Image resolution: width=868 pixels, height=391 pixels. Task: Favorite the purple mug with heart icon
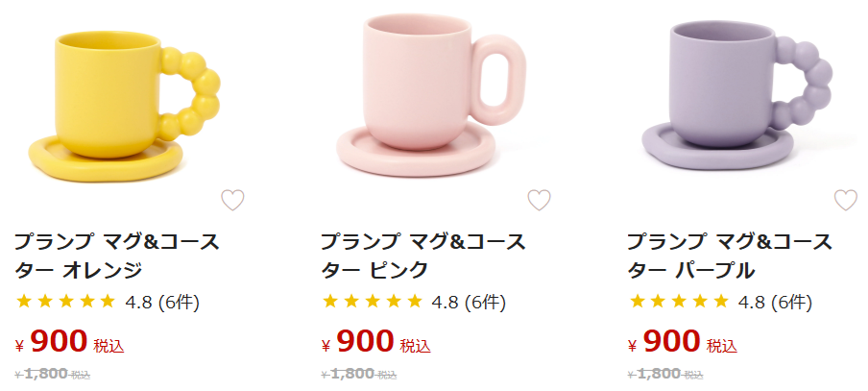[845, 200]
